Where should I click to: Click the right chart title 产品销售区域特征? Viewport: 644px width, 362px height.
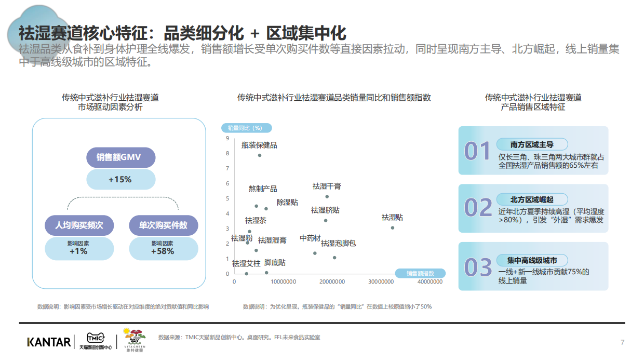pyautogui.click(x=533, y=107)
